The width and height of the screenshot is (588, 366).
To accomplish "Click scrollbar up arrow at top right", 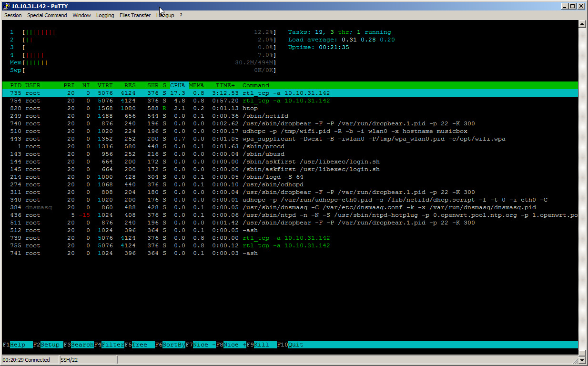I will coord(582,23).
